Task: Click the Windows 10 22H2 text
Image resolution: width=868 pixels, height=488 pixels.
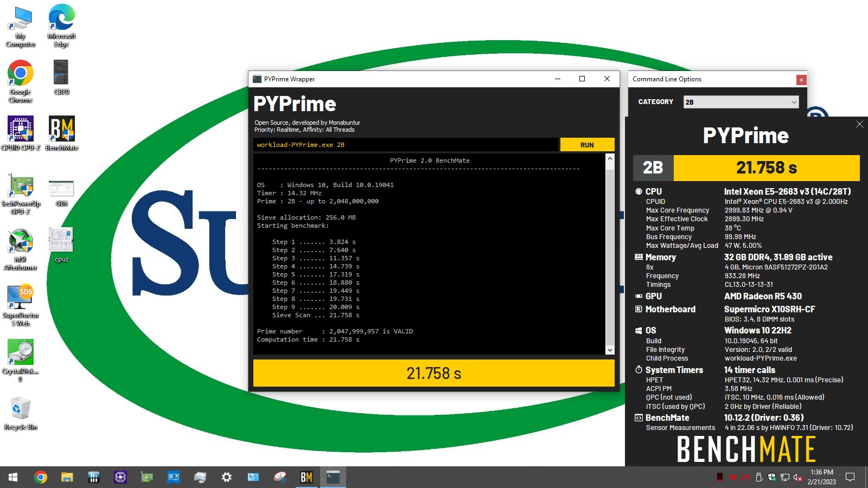Action: click(757, 330)
